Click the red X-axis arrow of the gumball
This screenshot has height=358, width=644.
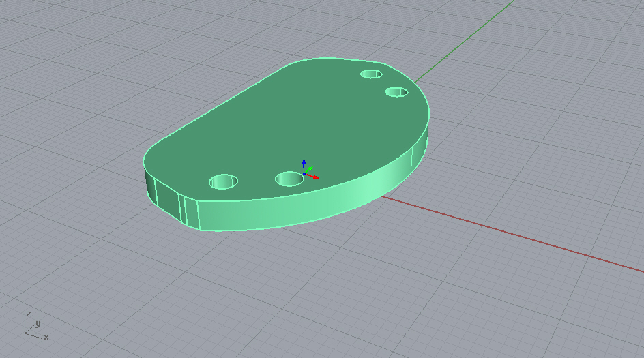pos(315,177)
